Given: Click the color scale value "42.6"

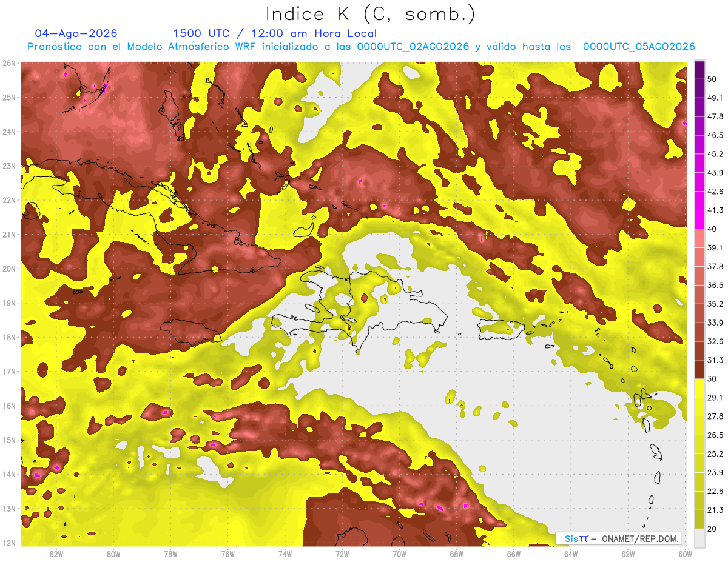Looking at the screenshot, I should click(x=716, y=192).
